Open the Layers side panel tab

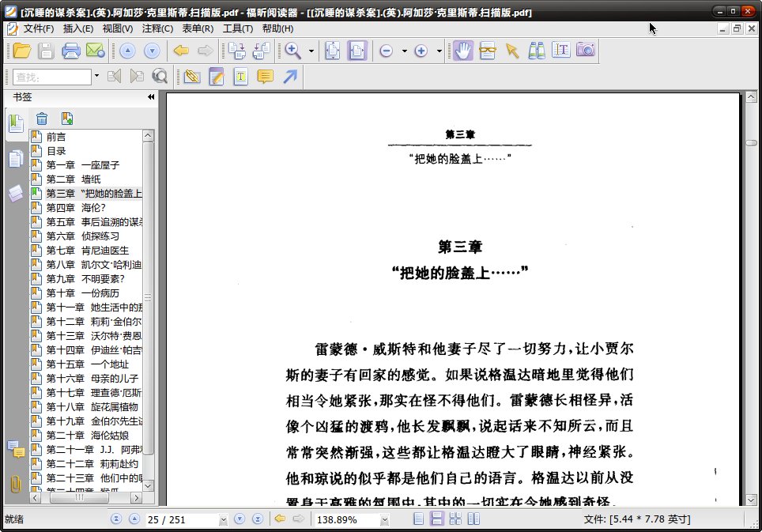click(x=16, y=193)
